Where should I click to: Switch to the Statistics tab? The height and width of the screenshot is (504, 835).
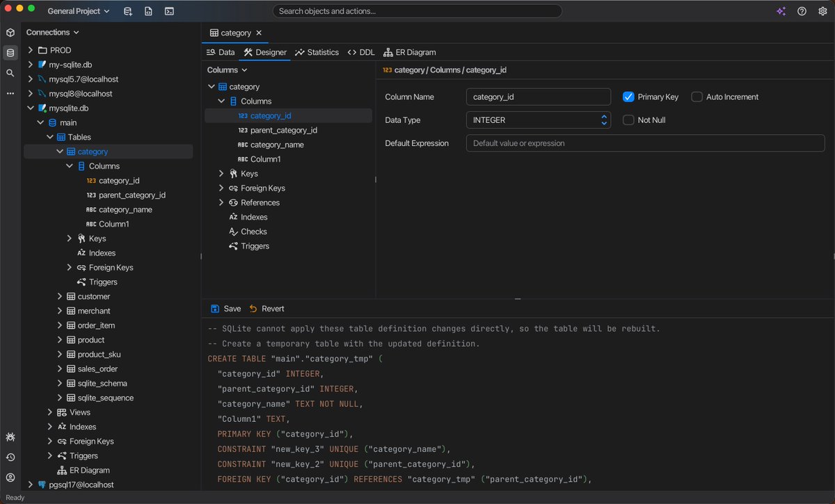point(317,52)
